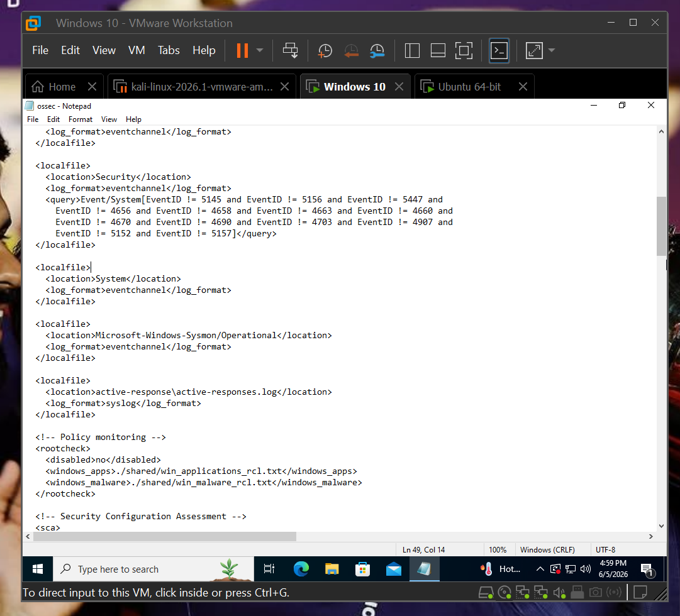Click the VMware camera device status icon
This screenshot has width=680, height=616.
click(x=596, y=592)
